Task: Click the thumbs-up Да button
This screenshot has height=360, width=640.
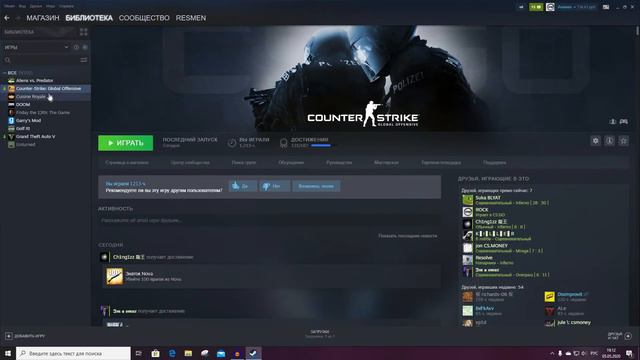Action: pos(242,186)
